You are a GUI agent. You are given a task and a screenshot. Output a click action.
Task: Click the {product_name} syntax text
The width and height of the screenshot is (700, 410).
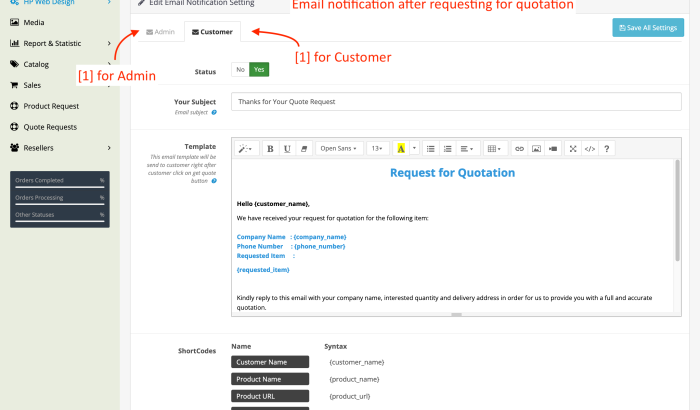[x=354, y=379]
